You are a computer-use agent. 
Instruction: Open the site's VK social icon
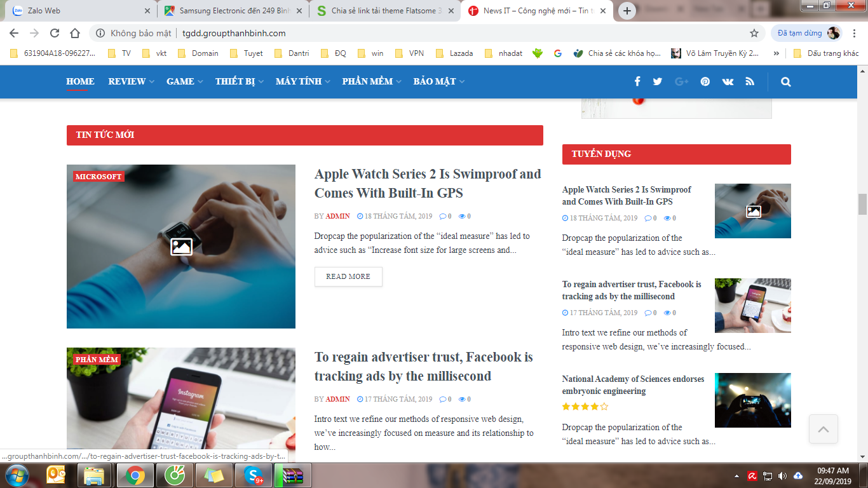click(x=728, y=81)
